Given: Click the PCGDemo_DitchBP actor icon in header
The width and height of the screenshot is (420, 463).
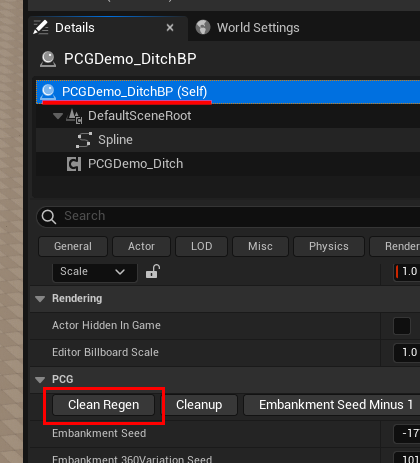Looking at the screenshot, I should pyautogui.click(x=48, y=59).
